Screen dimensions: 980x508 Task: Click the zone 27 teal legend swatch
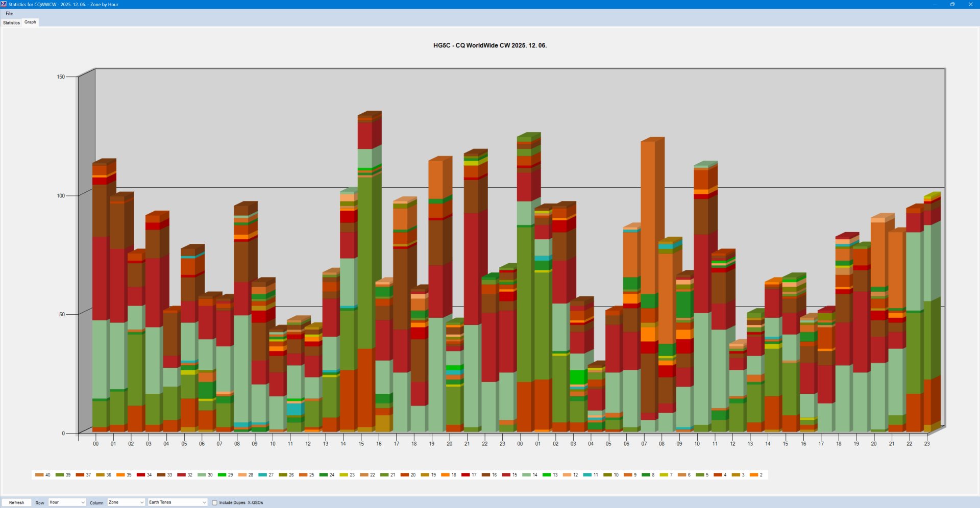262,475
